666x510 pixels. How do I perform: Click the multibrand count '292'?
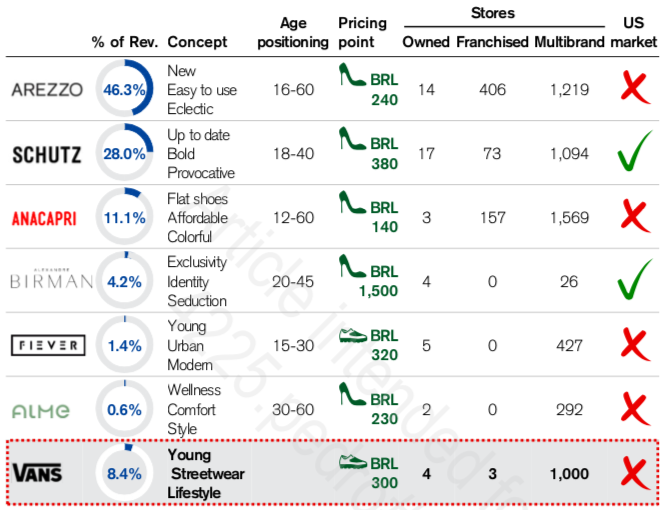(569, 410)
